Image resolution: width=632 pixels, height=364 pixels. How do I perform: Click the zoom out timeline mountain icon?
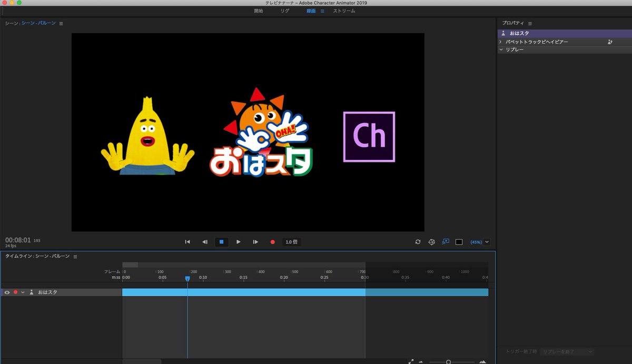[x=421, y=361]
